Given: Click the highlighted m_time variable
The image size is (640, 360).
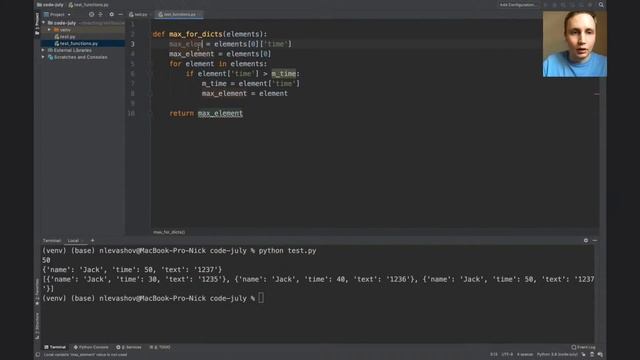Looking at the screenshot, I should pyautogui.click(x=284, y=74).
